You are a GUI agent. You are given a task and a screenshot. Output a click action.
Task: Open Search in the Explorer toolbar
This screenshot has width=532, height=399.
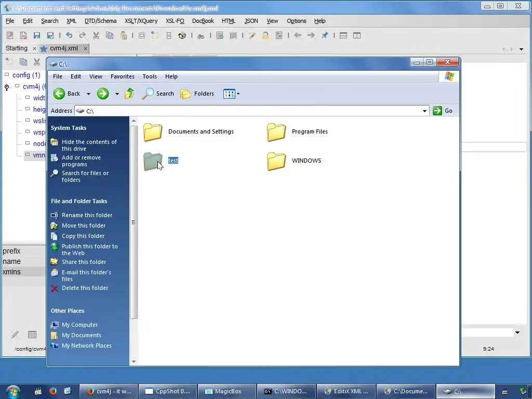pyautogui.click(x=158, y=94)
